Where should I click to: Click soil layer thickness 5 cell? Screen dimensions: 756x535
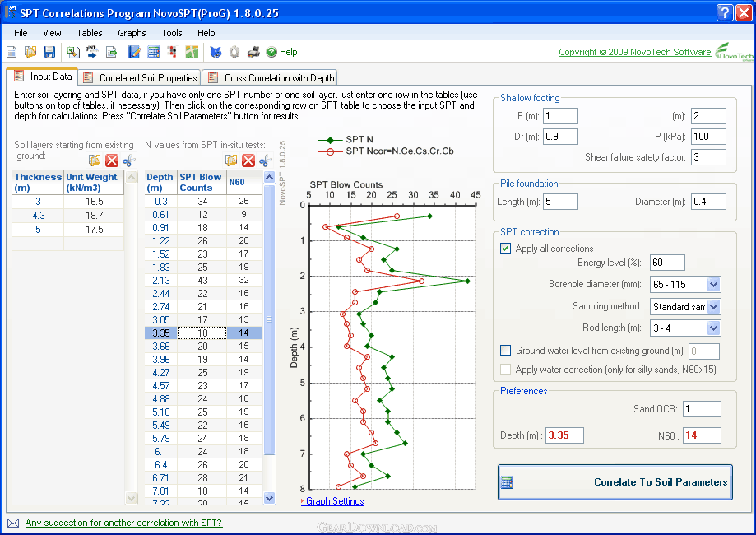[38, 229]
